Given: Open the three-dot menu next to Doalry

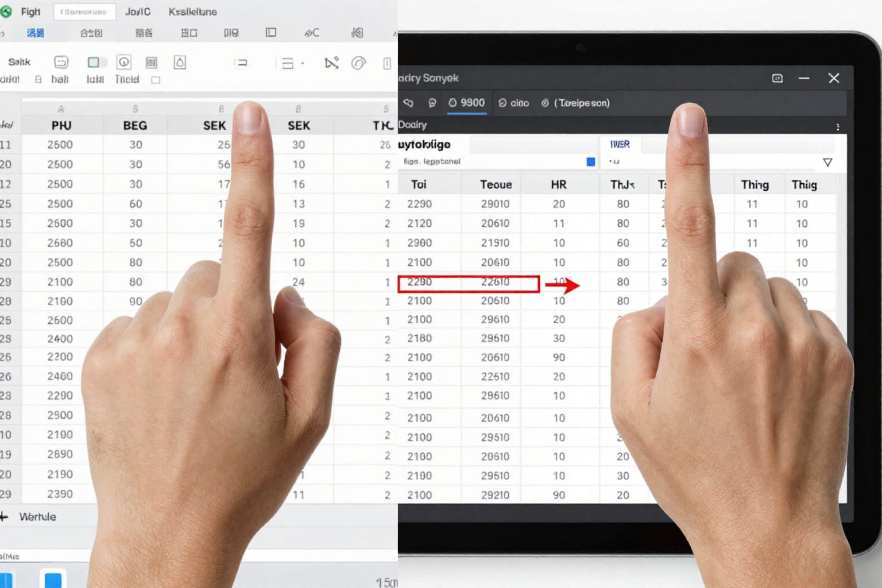Looking at the screenshot, I should click(838, 127).
